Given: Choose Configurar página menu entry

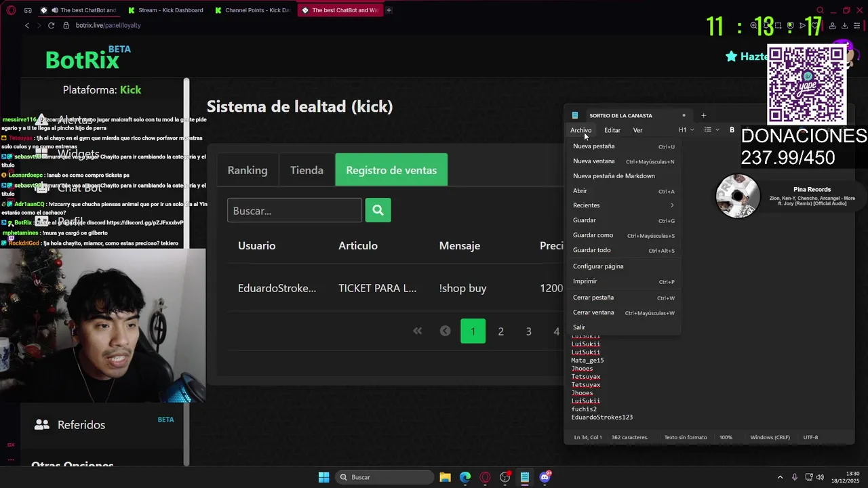Looking at the screenshot, I should point(623,266).
